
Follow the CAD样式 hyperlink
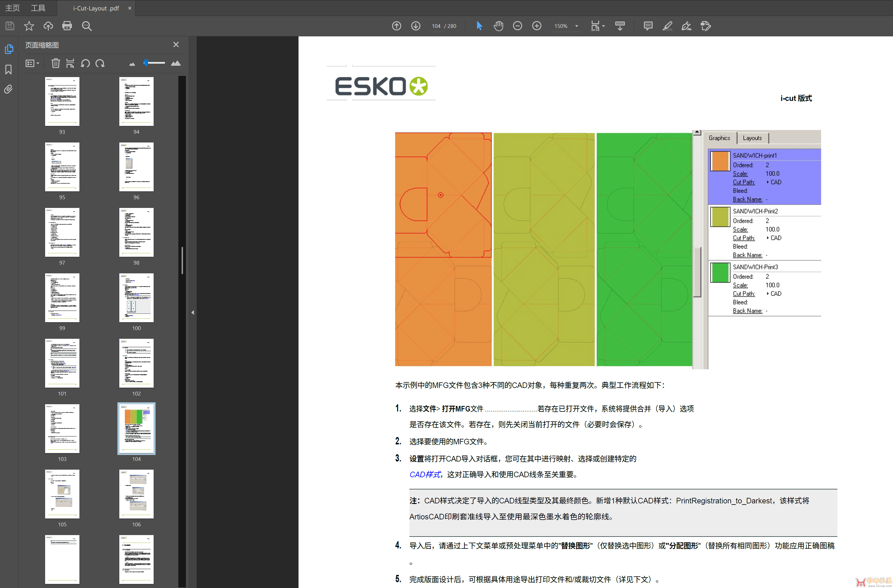[x=425, y=474]
